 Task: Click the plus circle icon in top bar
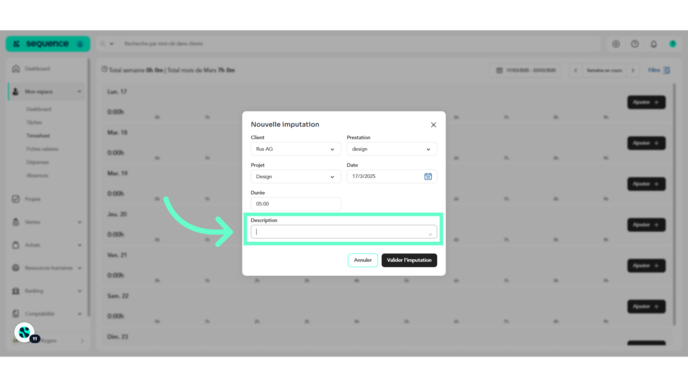click(x=616, y=44)
